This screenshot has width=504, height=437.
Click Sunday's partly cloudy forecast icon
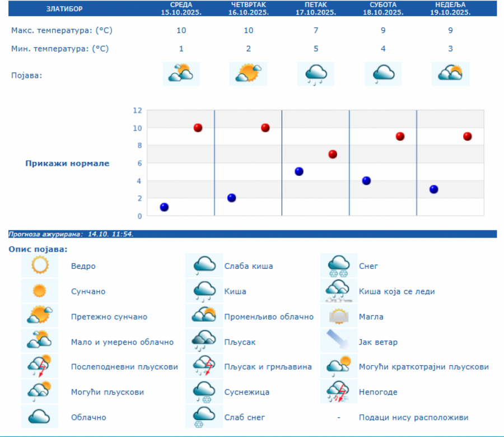pos(450,73)
